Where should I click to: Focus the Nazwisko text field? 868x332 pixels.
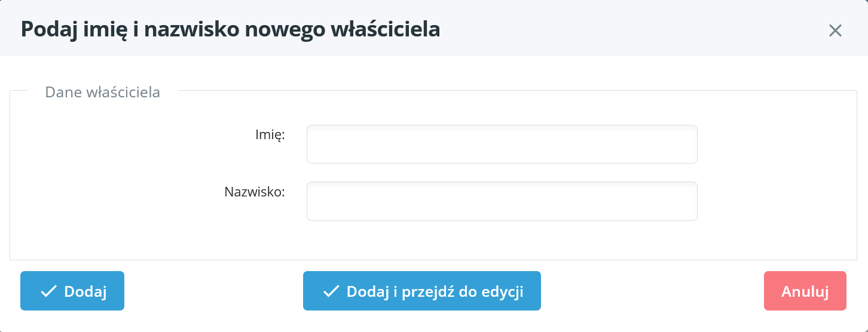[x=502, y=201]
